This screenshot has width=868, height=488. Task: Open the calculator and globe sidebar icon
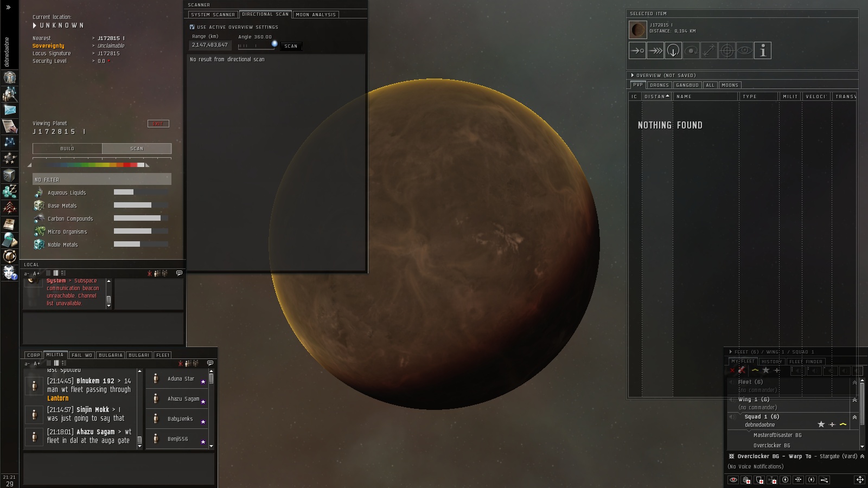10,240
